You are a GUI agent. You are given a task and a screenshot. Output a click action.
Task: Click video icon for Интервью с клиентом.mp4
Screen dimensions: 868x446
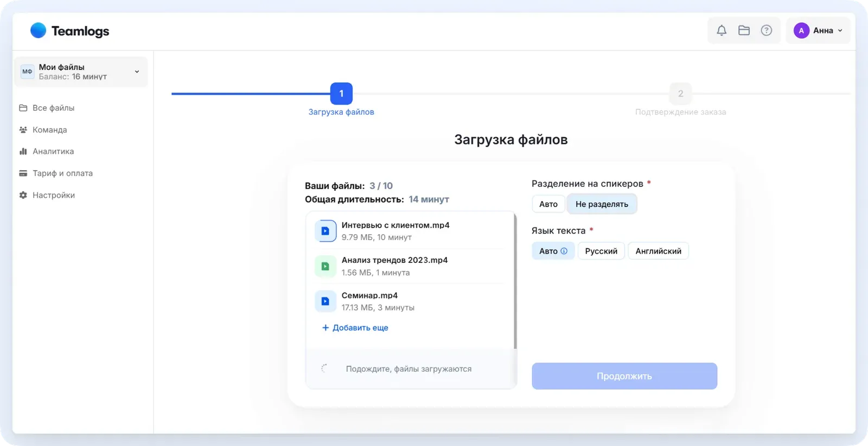325,231
